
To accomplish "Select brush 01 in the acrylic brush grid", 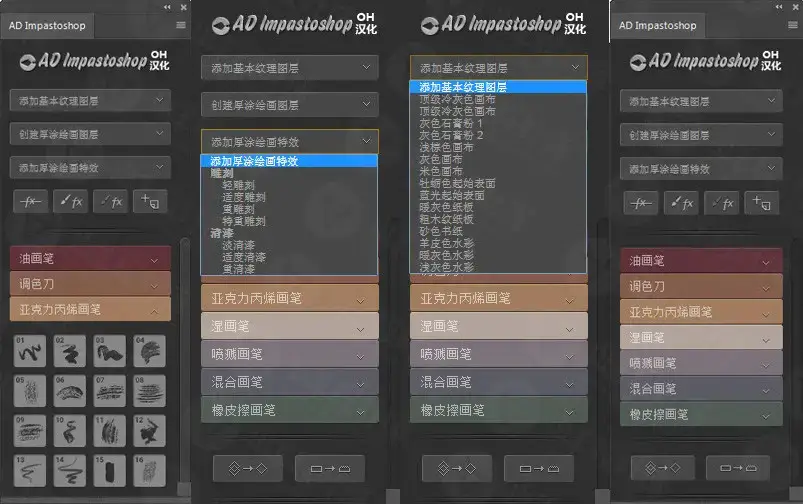I will tap(30, 351).
